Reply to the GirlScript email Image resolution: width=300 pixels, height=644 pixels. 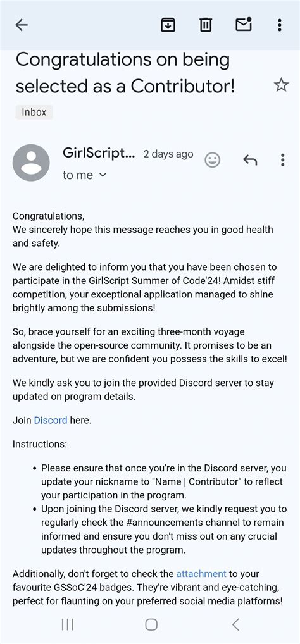(250, 160)
